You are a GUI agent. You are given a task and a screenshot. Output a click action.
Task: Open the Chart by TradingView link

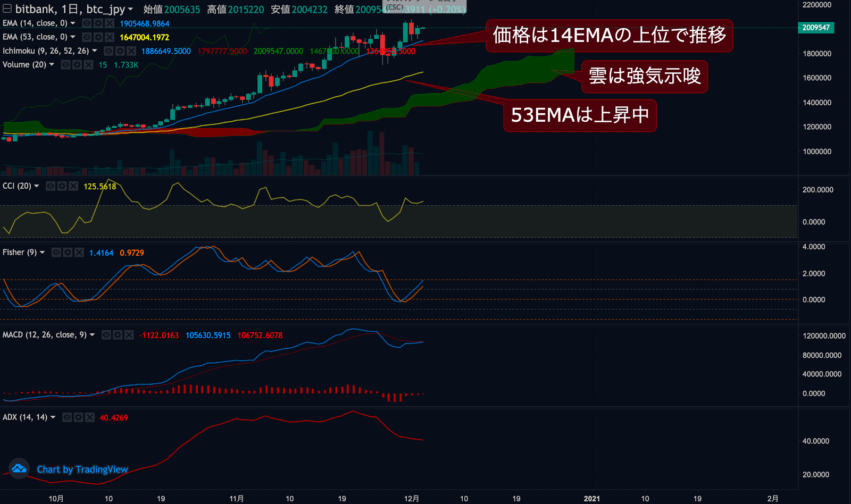tap(82, 469)
